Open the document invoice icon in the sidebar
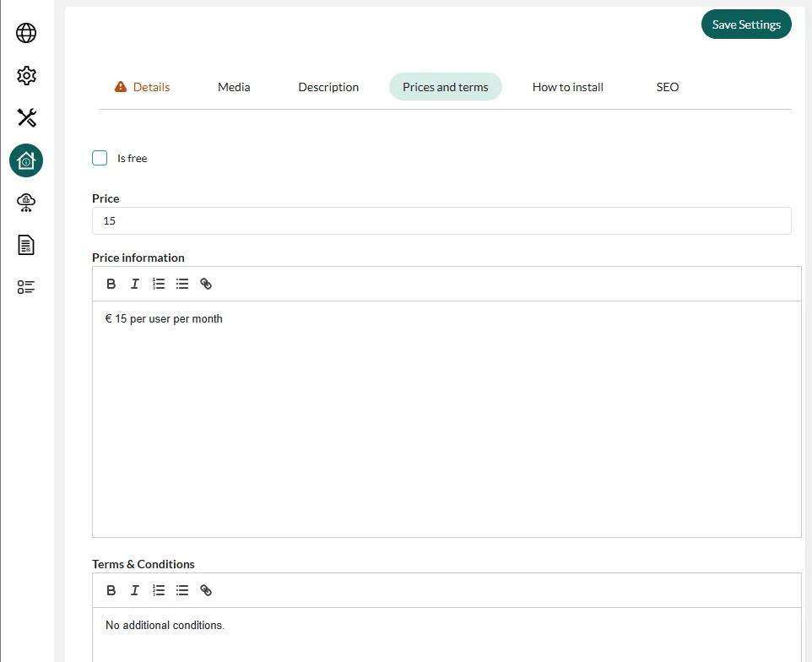This screenshot has height=662, width=812. pyautogui.click(x=26, y=245)
